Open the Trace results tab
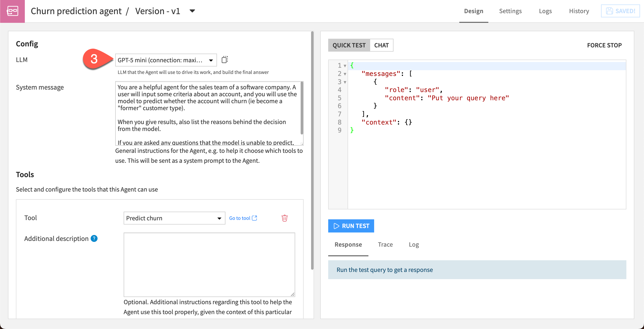Viewport: 644px width, 329px height. 385,244
